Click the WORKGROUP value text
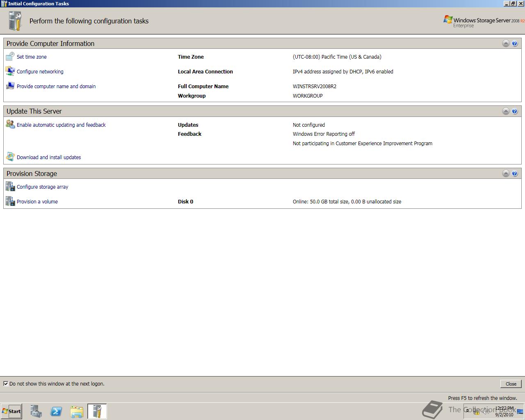 coord(308,96)
